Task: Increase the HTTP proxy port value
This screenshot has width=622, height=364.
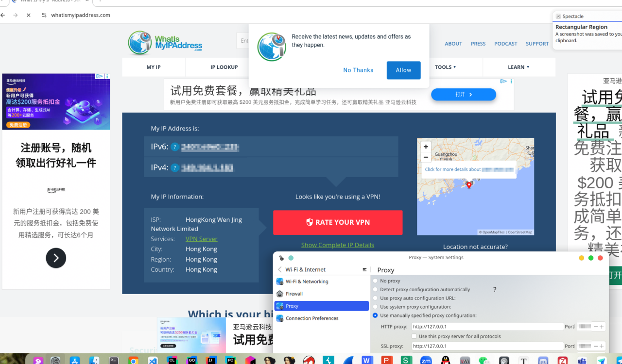Action: coord(602,327)
